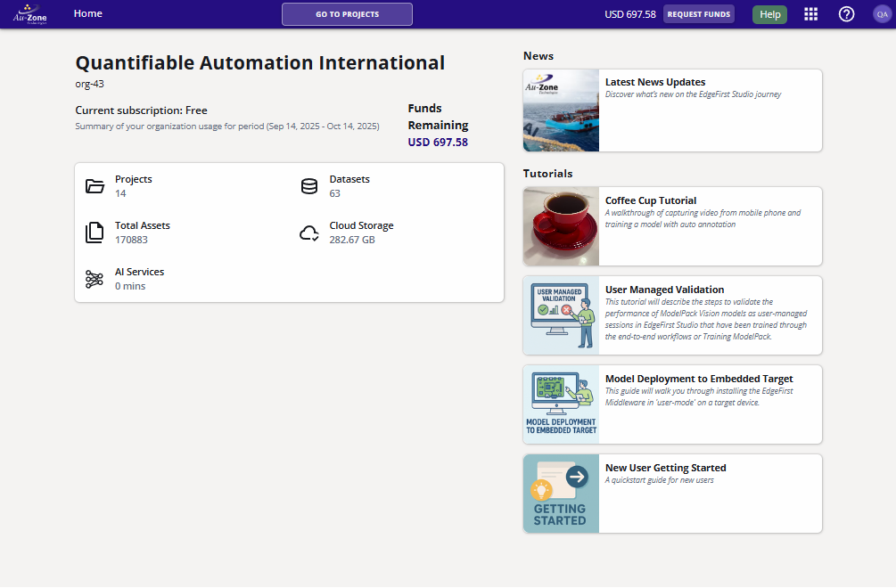896x588 pixels.
Task: Select Home in the navigation bar
Action: 87,13
